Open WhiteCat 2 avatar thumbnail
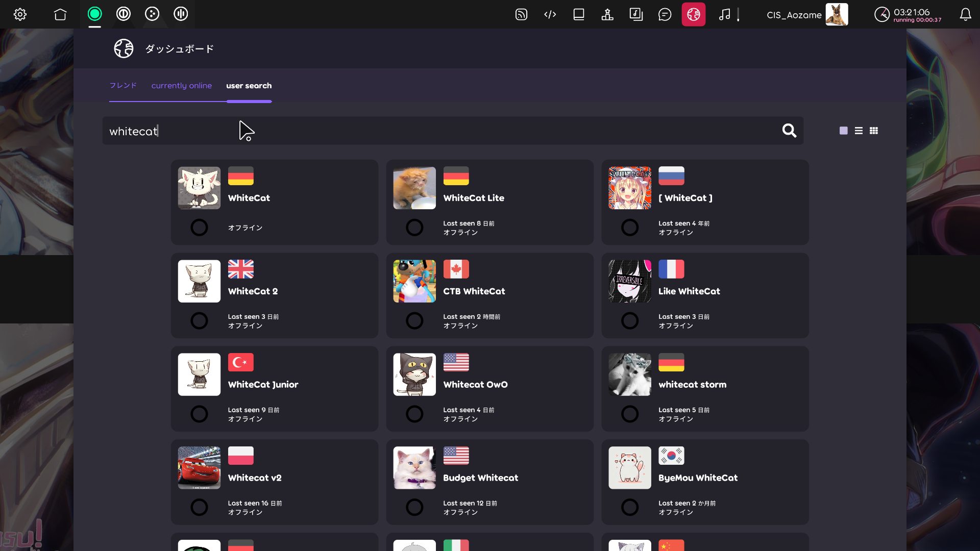 (x=199, y=281)
